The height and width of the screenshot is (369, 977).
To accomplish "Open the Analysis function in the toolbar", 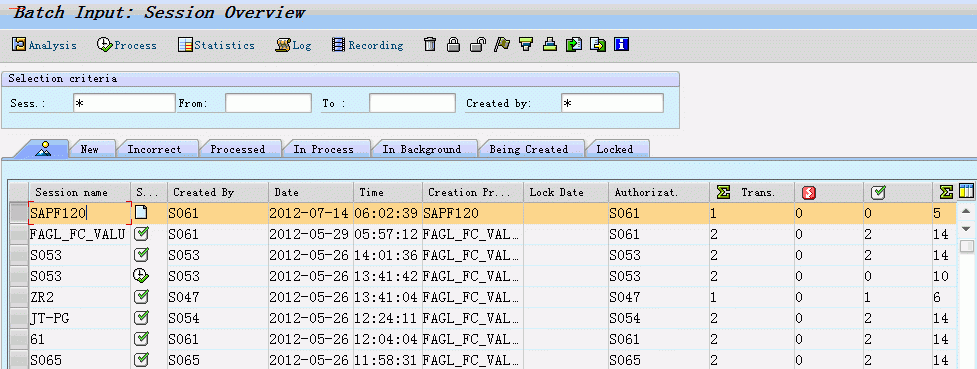I will [x=44, y=45].
